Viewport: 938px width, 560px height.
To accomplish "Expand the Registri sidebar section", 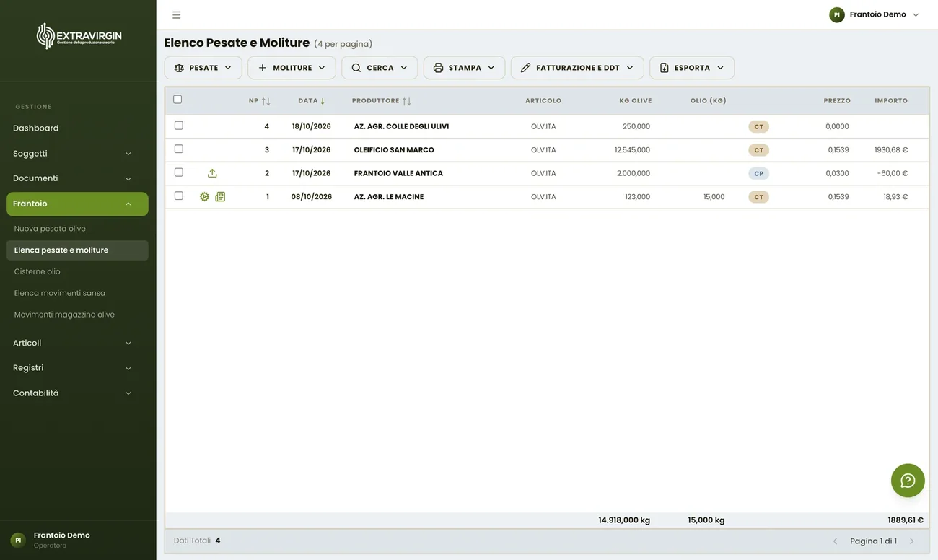I will [x=77, y=368].
